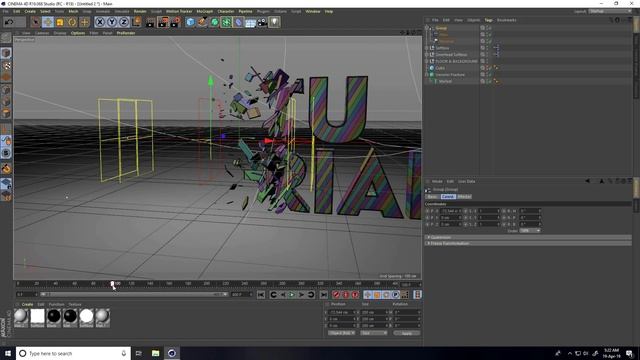Screen dimensions: 640x360
Task: Click the blue Deformer icon
Action: pyautogui.click(x=238, y=22)
